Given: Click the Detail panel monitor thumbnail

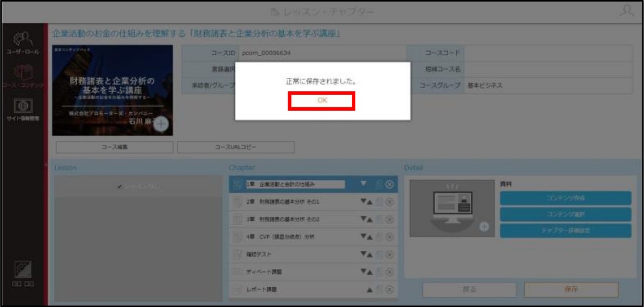Looking at the screenshot, I should (452, 208).
